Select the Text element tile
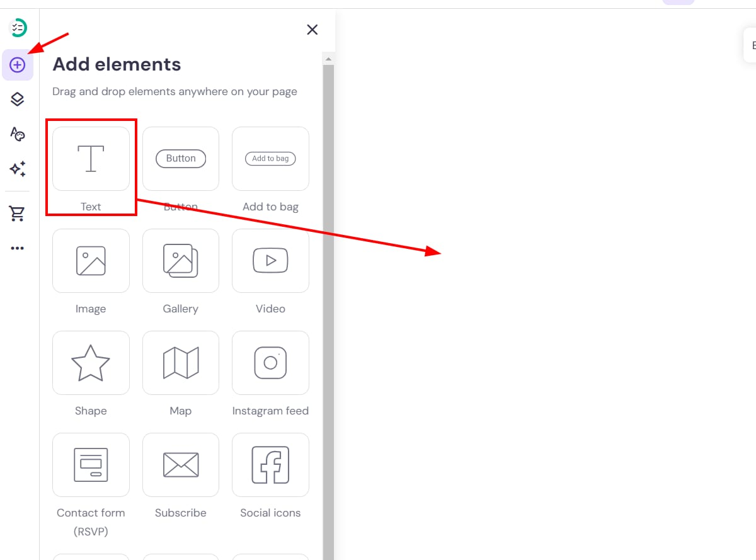The width and height of the screenshot is (756, 560). tap(91, 159)
